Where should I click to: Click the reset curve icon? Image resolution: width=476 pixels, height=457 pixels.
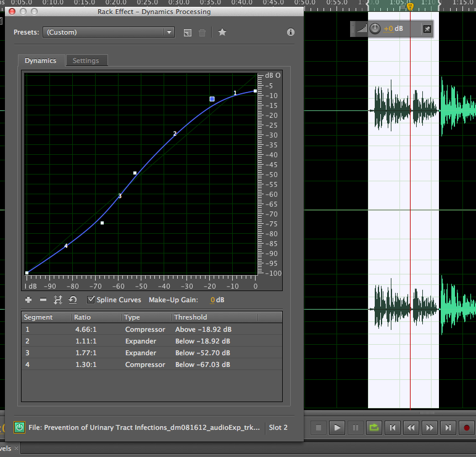pos(73,300)
